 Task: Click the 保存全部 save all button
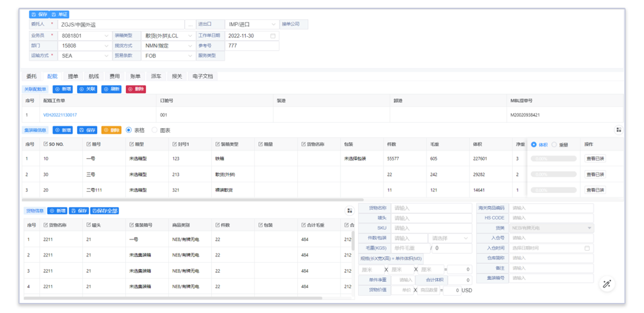coord(104,211)
